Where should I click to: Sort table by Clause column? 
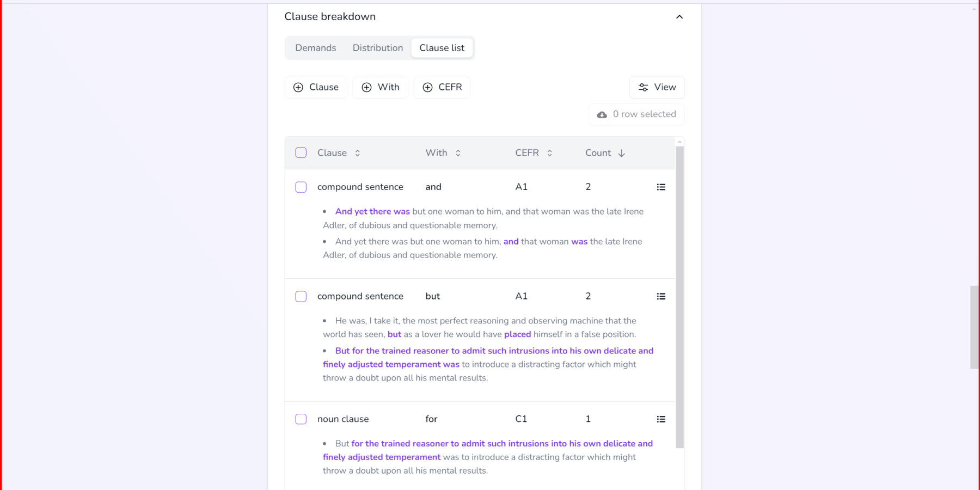coord(357,153)
